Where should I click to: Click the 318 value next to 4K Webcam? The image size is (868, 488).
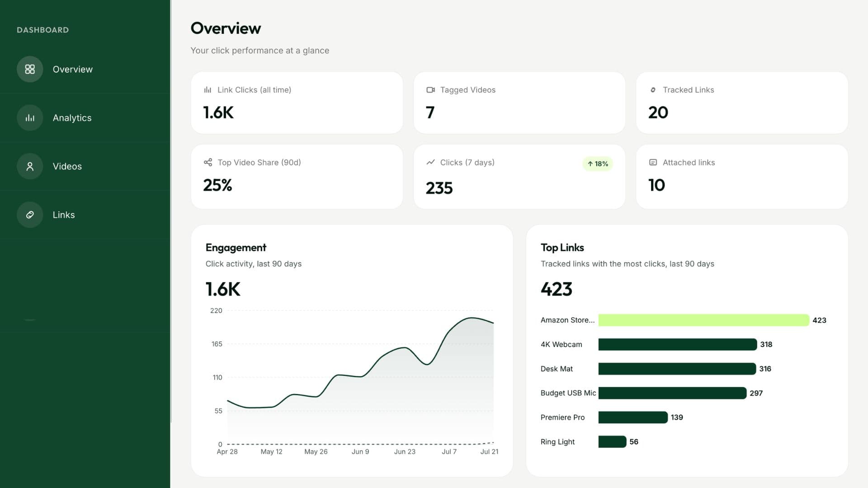pos(766,344)
